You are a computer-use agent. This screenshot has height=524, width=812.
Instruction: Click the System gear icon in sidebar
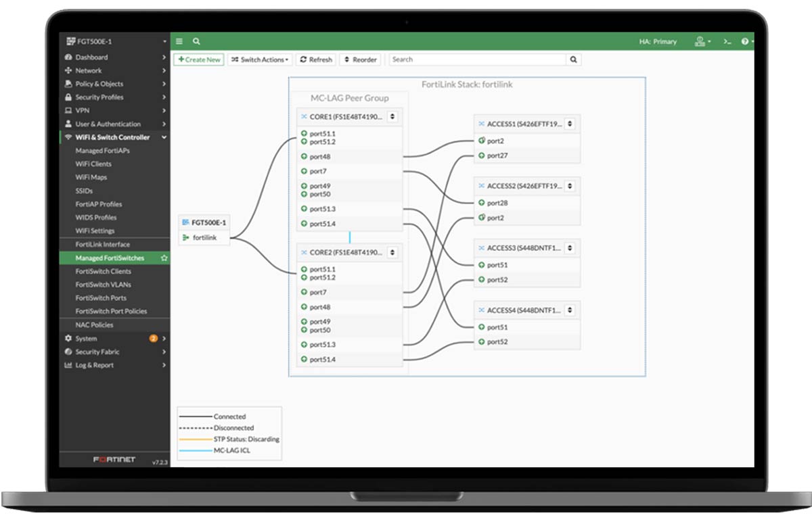pyautogui.click(x=68, y=338)
